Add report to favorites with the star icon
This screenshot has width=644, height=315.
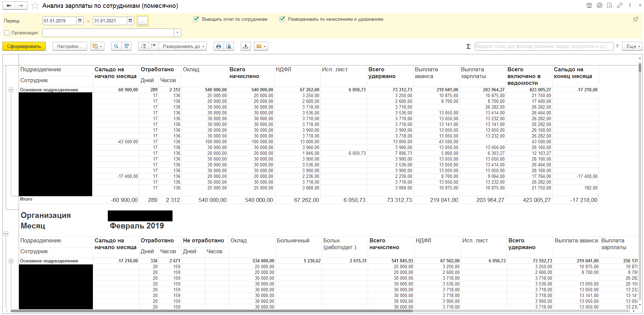coord(35,6)
